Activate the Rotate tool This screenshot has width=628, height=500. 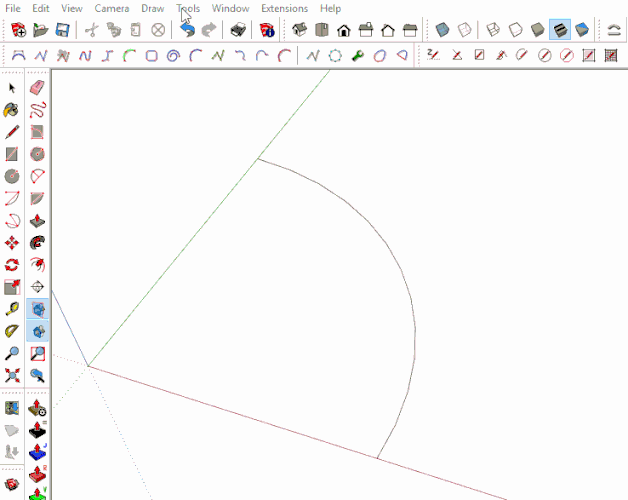pyautogui.click(x=12, y=265)
